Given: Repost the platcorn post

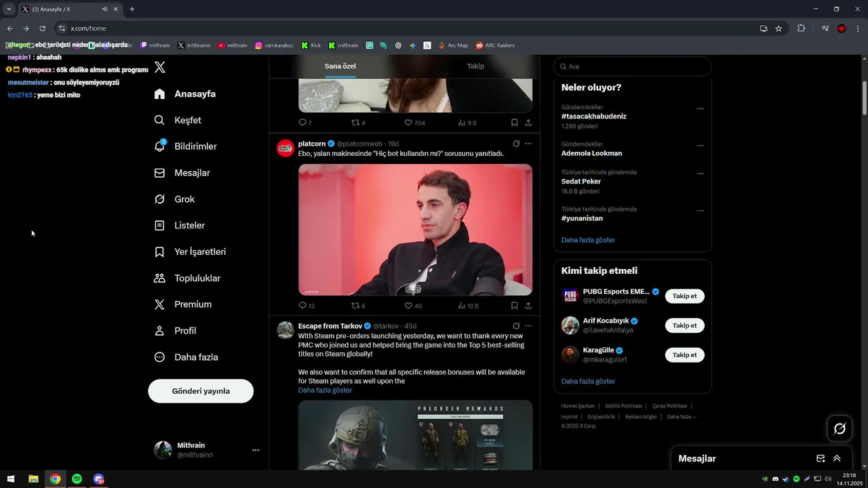Looking at the screenshot, I should tap(358, 306).
